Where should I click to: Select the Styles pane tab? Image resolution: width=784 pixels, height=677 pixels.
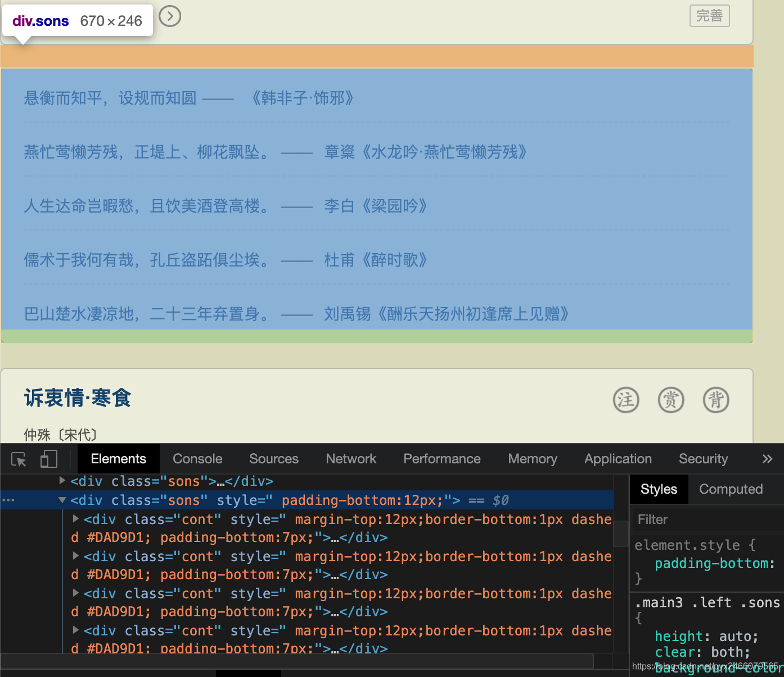tap(659, 489)
